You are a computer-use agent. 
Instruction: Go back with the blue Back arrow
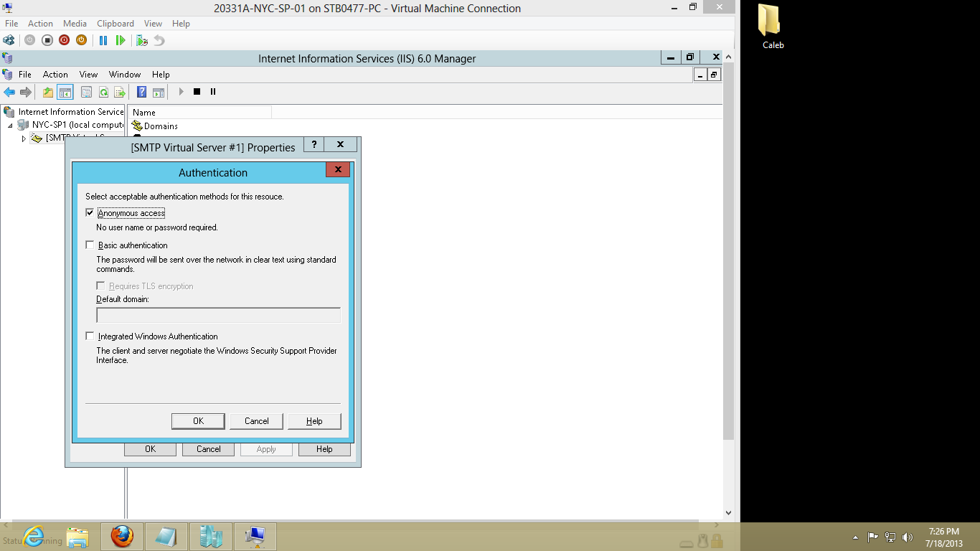(x=9, y=92)
